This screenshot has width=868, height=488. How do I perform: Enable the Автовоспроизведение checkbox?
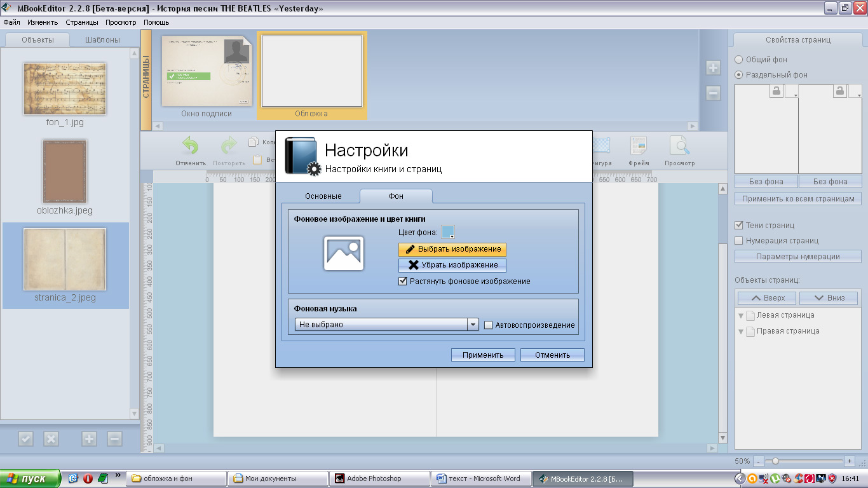(488, 325)
